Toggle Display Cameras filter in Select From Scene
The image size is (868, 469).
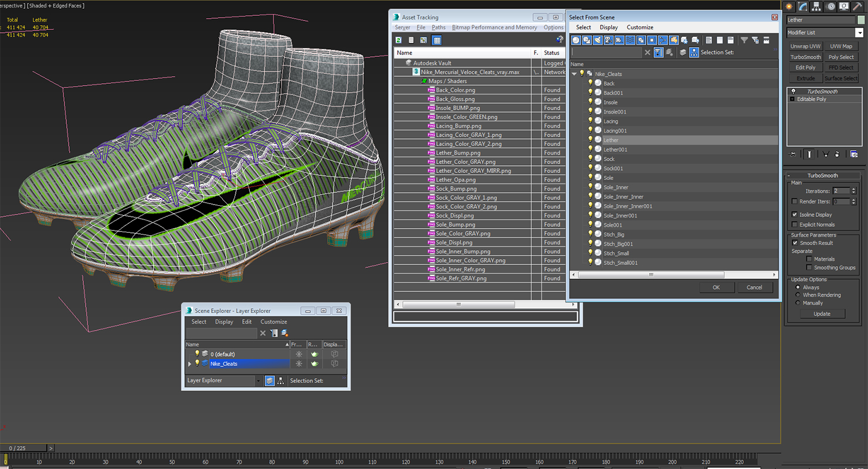coord(608,40)
